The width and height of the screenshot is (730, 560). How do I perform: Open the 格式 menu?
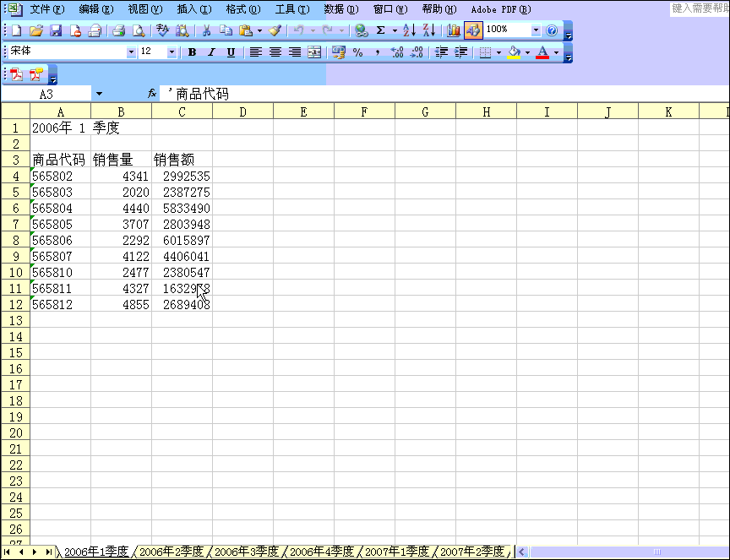pos(242,9)
